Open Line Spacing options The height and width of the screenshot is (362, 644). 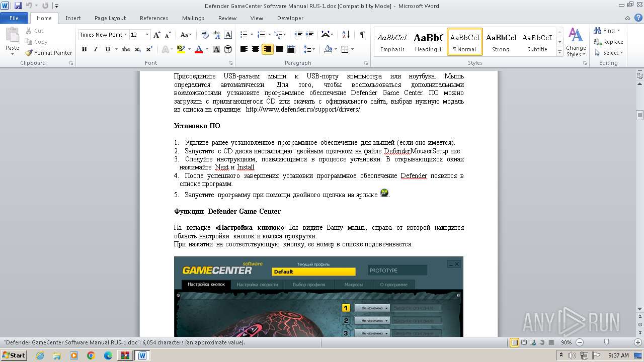click(309, 49)
